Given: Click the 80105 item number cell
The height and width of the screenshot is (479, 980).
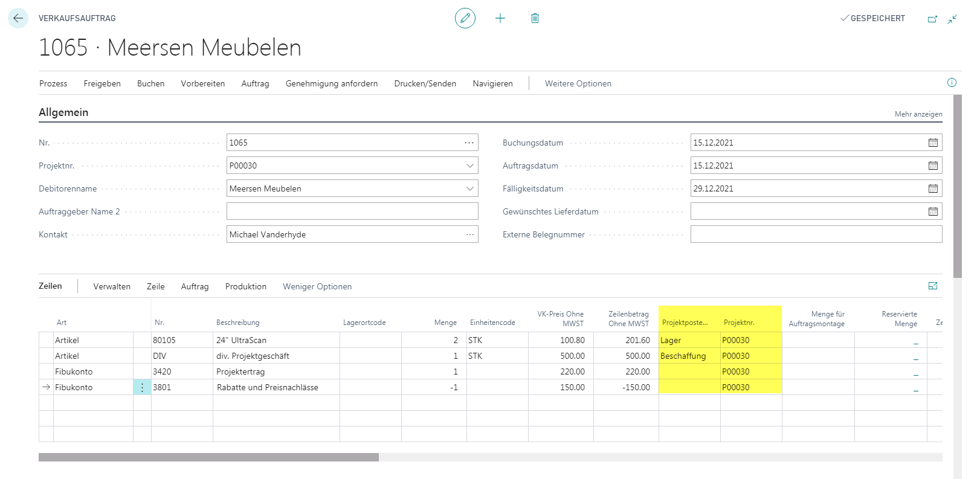Looking at the screenshot, I should click(x=182, y=340).
